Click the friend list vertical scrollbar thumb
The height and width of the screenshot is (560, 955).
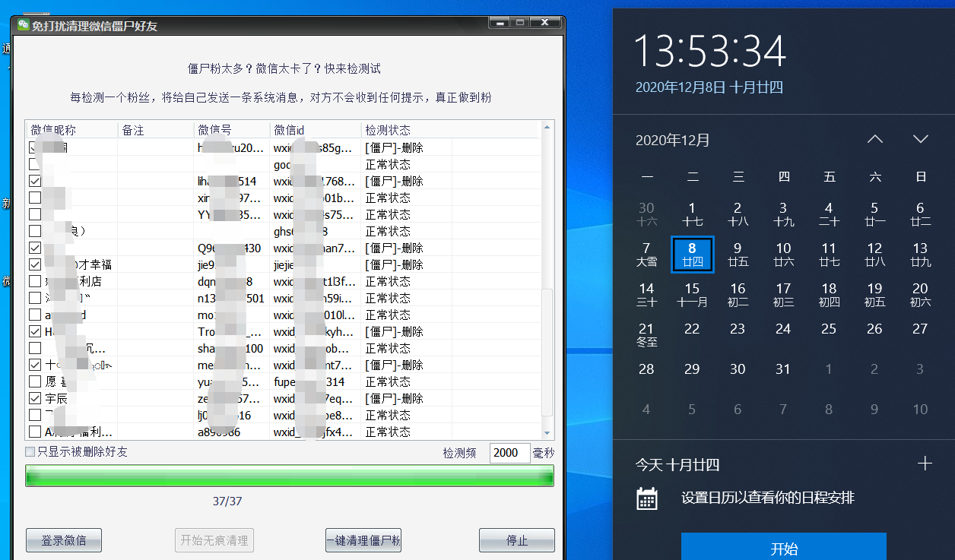click(547, 353)
